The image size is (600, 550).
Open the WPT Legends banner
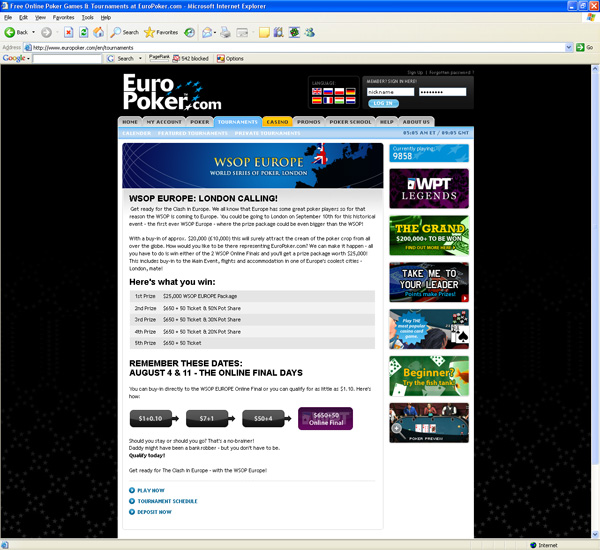429,189
